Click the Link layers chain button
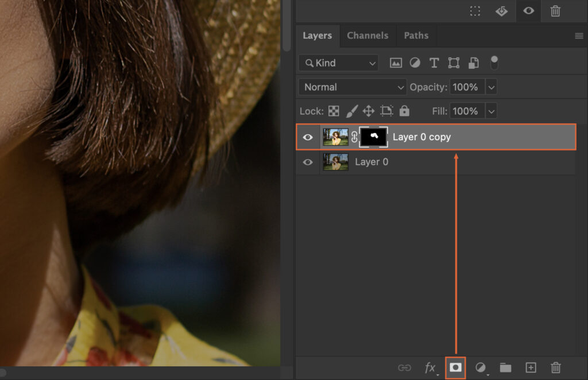Screen dimensions: 588x380 point(405,368)
